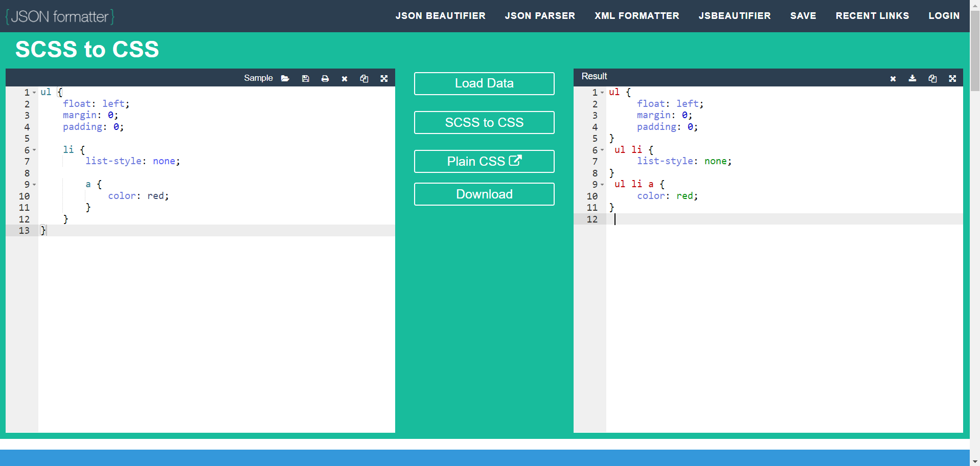This screenshot has height=466, width=980.
Task: Click the Download button
Action: (484, 194)
